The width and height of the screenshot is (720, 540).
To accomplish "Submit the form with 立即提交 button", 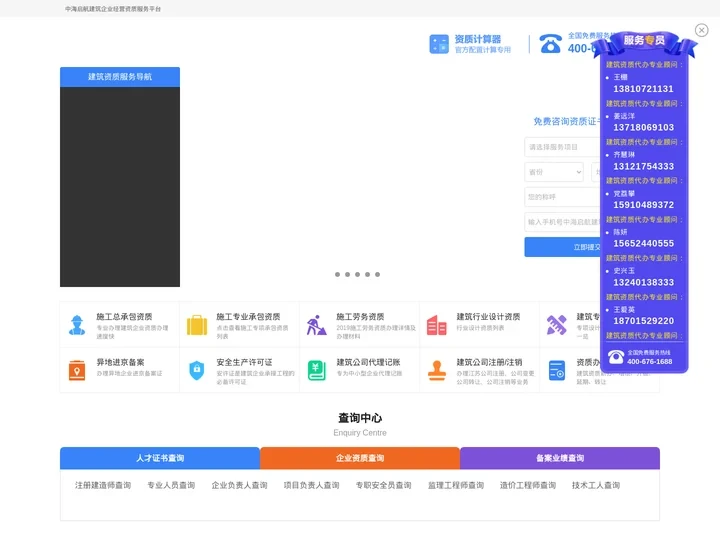I will click(562, 247).
